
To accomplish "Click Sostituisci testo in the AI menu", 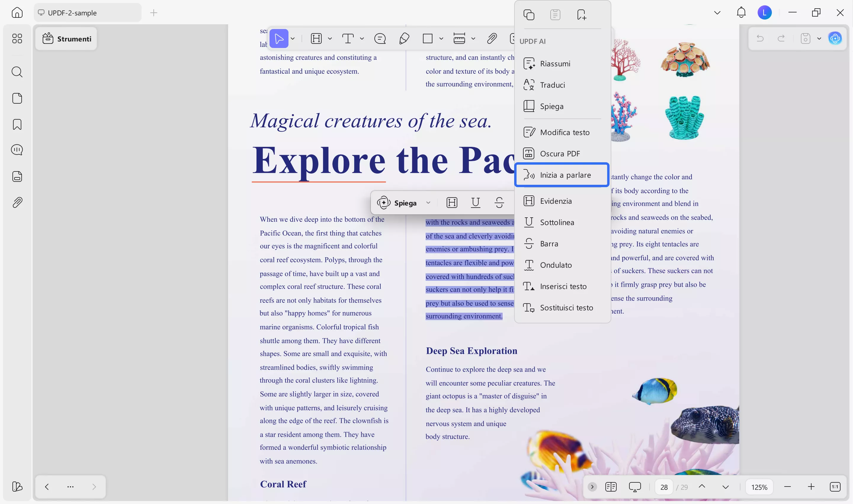I will 559,307.
